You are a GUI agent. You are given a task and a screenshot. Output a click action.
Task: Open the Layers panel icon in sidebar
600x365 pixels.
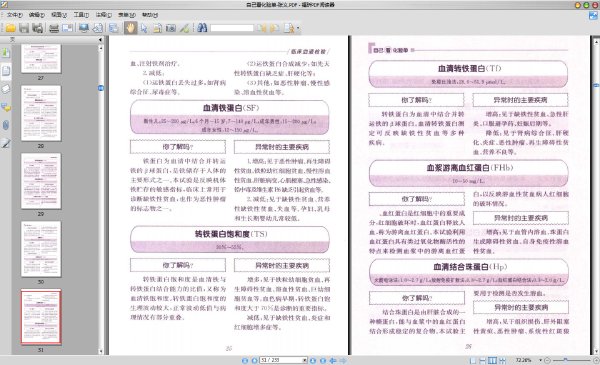point(6,89)
